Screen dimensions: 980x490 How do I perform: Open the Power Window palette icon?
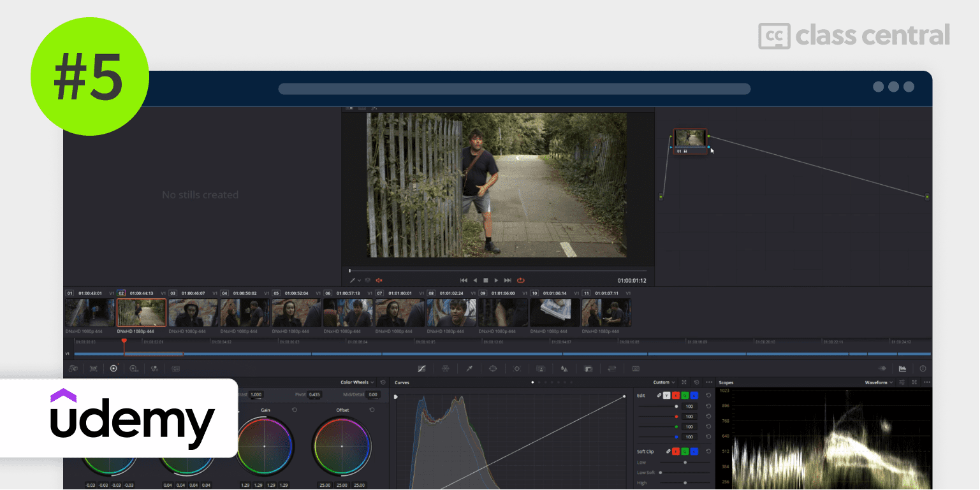pos(492,368)
